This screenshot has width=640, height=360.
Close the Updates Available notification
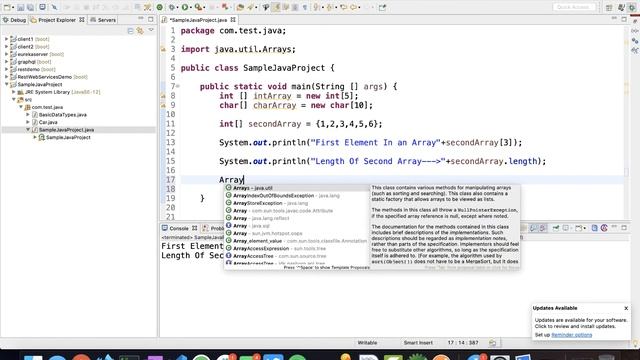click(626, 308)
